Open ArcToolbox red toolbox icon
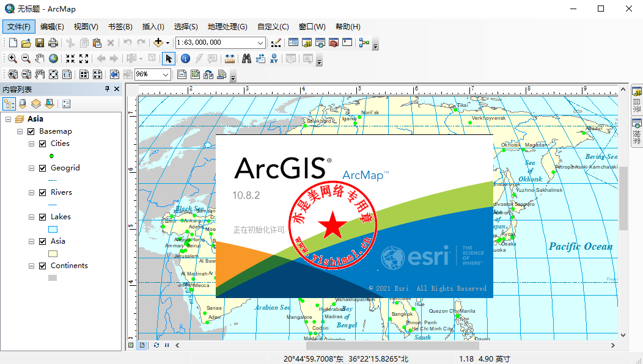 [x=334, y=43]
